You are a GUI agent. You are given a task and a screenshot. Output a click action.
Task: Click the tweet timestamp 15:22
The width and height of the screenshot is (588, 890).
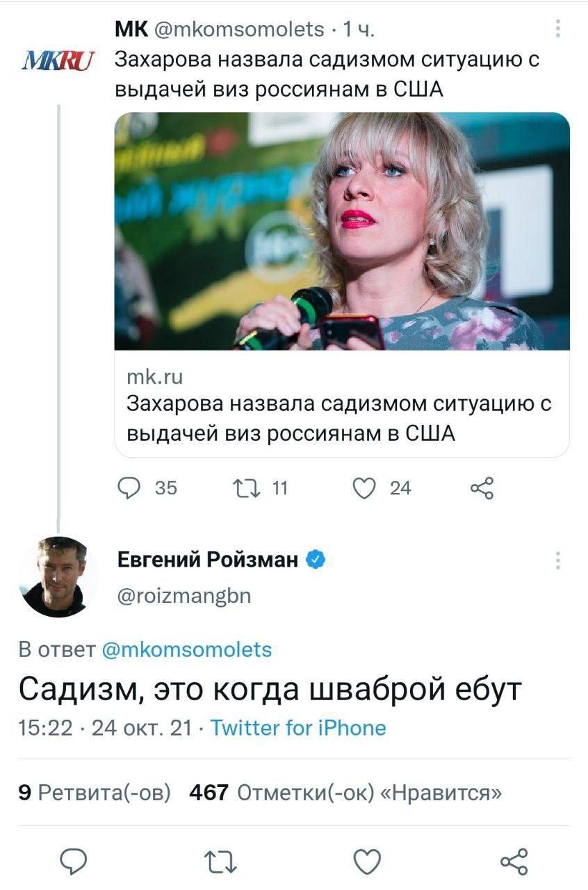click(46, 727)
